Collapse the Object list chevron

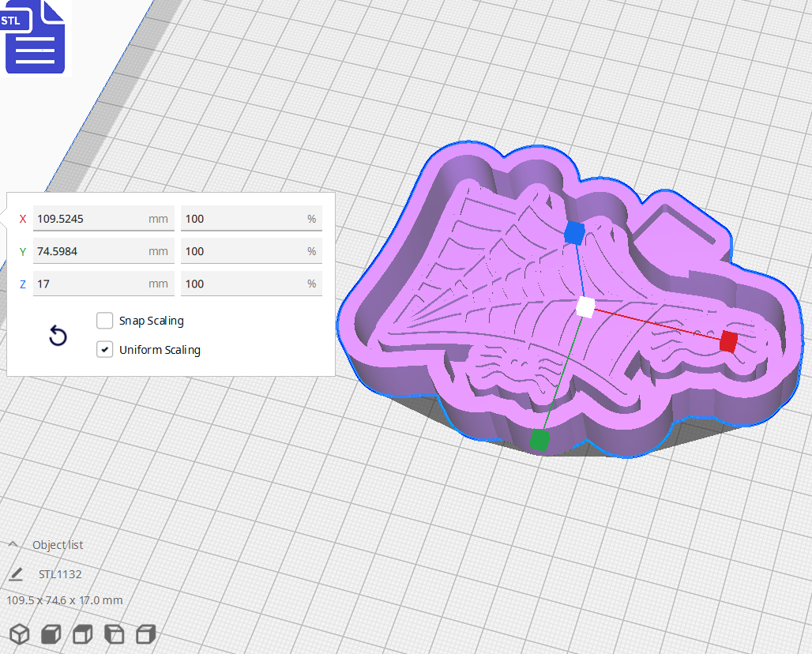point(13,545)
